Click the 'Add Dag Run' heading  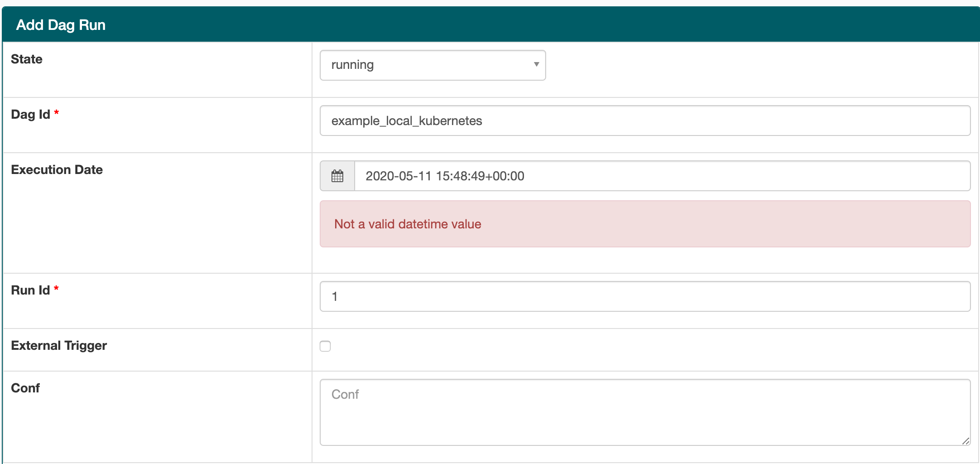61,25
